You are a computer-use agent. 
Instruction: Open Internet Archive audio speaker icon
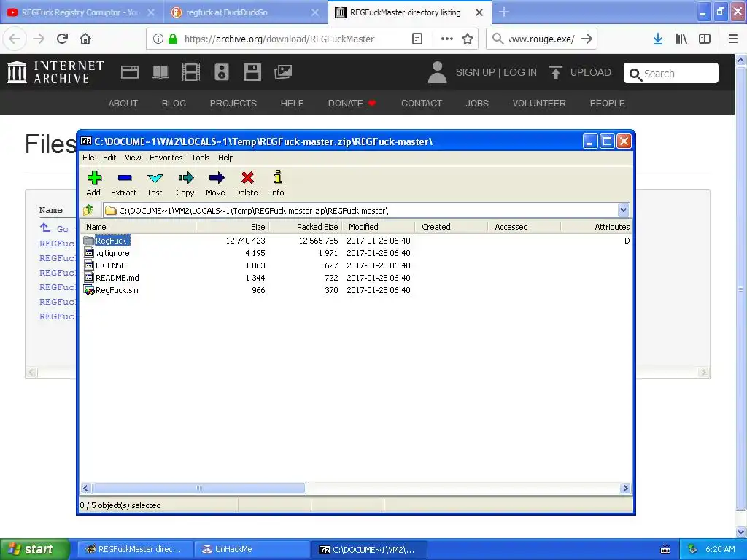pos(222,72)
